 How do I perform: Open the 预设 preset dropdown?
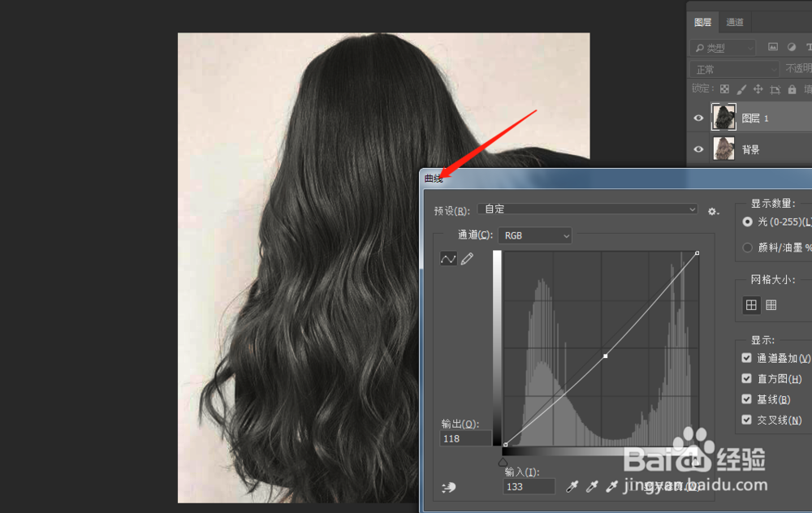tap(588, 209)
